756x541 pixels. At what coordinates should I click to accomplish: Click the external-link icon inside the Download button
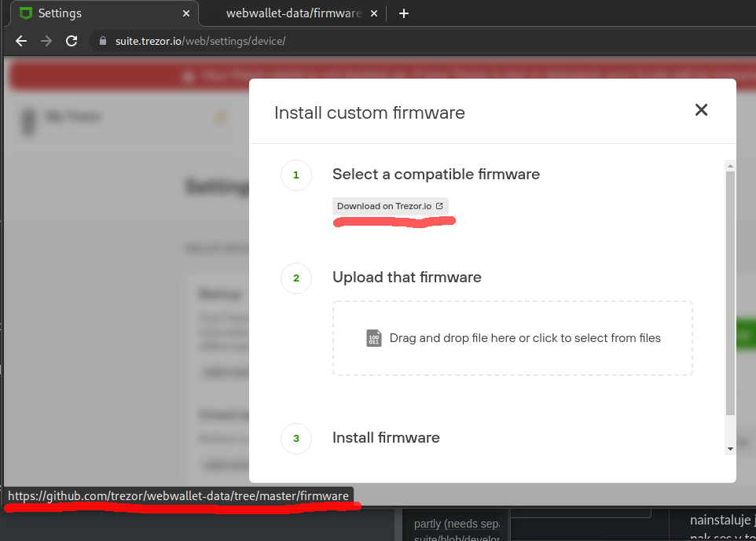tap(439, 206)
